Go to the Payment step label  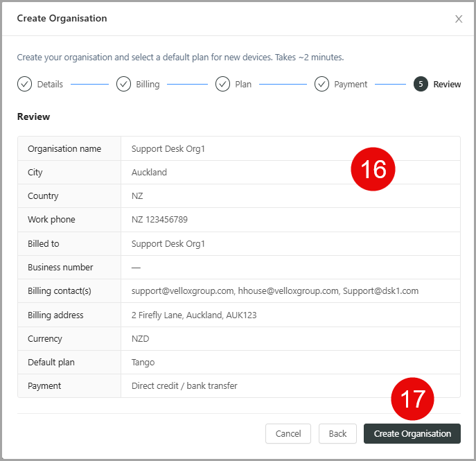coord(351,84)
